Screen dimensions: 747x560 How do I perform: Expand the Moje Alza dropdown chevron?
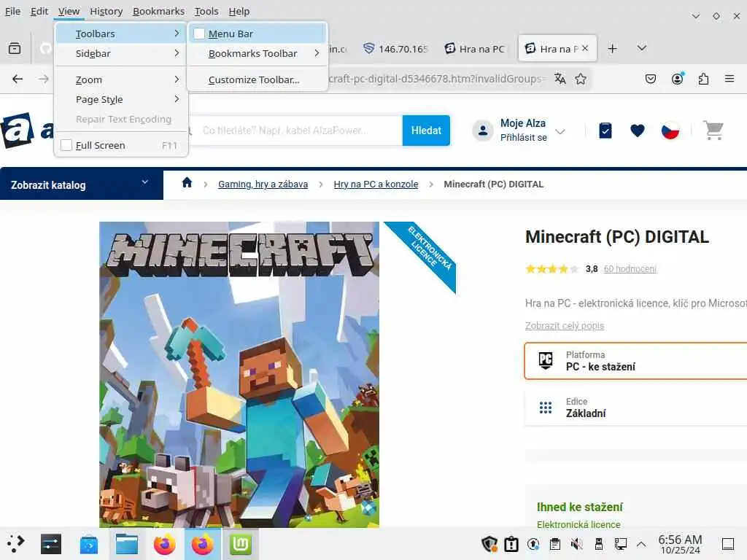(x=561, y=131)
